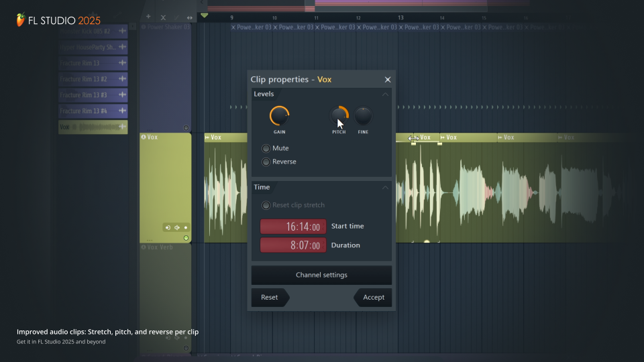This screenshot has height=362, width=644.
Task: Click the Start time field
Action: pos(293,227)
